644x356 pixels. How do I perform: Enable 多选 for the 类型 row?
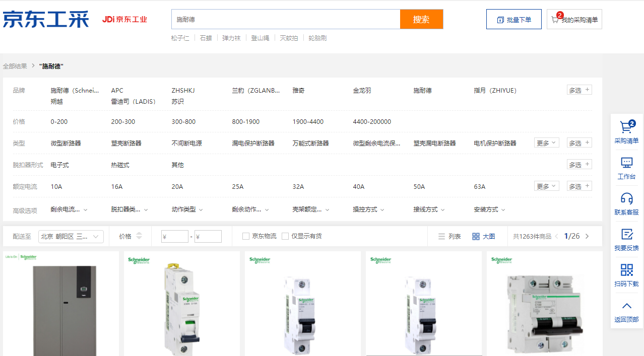click(579, 143)
